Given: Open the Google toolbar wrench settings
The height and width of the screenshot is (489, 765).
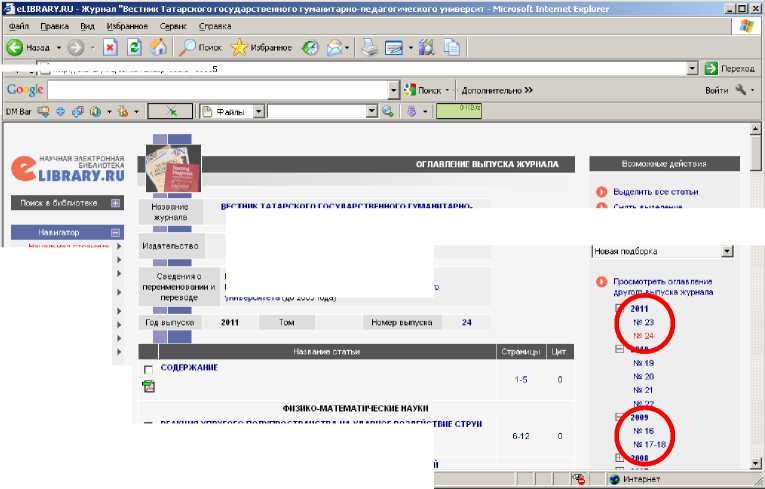Looking at the screenshot, I should pyautogui.click(x=741, y=90).
